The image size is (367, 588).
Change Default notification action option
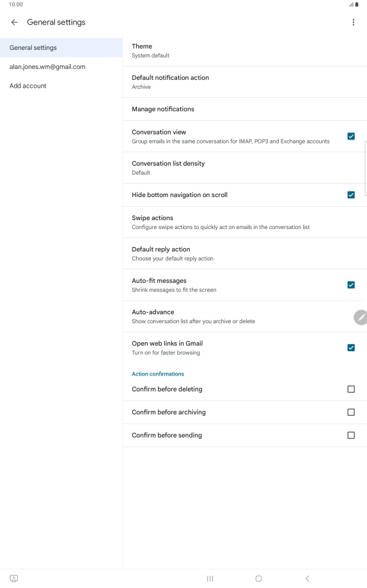pyautogui.click(x=245, y=82)
